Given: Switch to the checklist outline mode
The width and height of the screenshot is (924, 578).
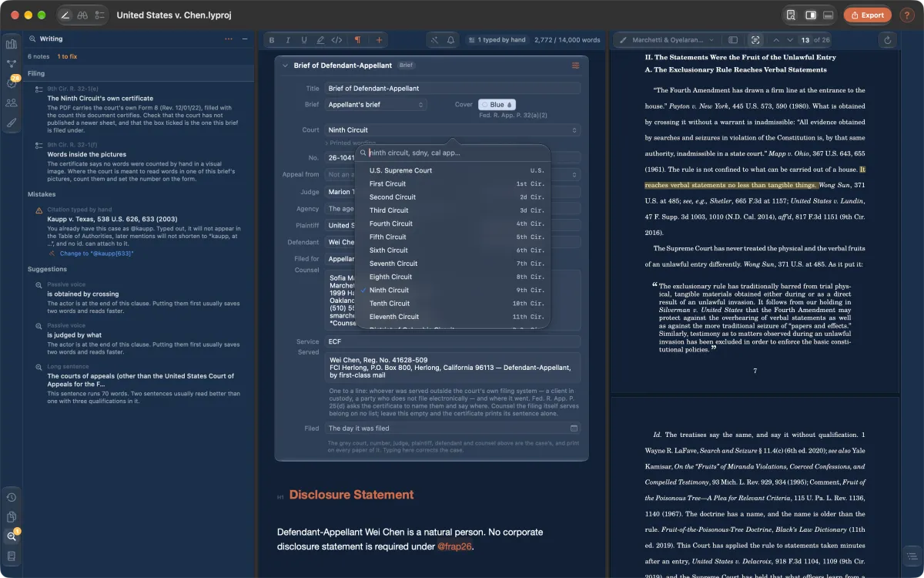Looking at the screenshot, I should [99, 15].
